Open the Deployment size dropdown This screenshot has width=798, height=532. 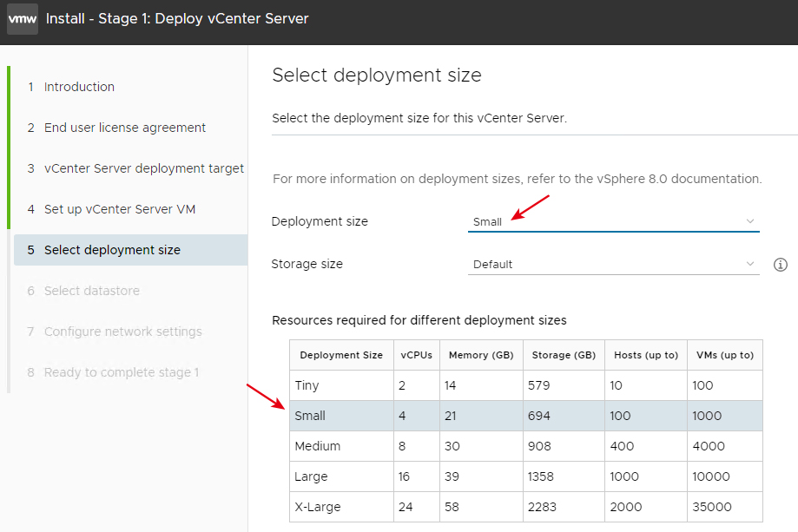[x=613, y=222]
